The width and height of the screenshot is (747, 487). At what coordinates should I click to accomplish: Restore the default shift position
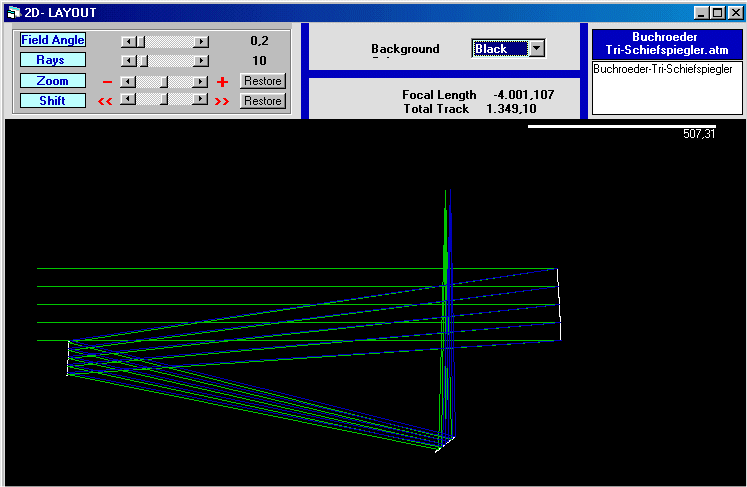(262, 101)
